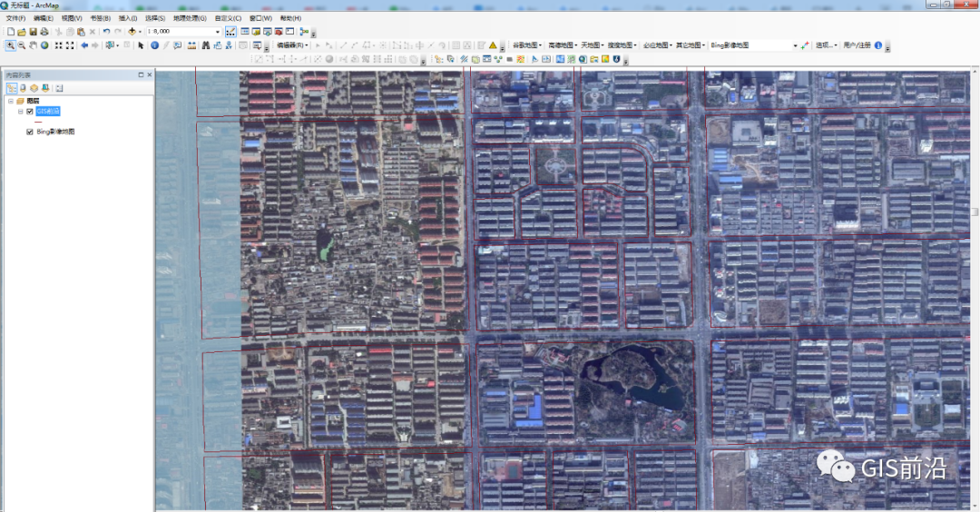The width and height of the screenshot is (980, 512).
Task: Select the Zoom In tool
Action: (x=11, y=45)
